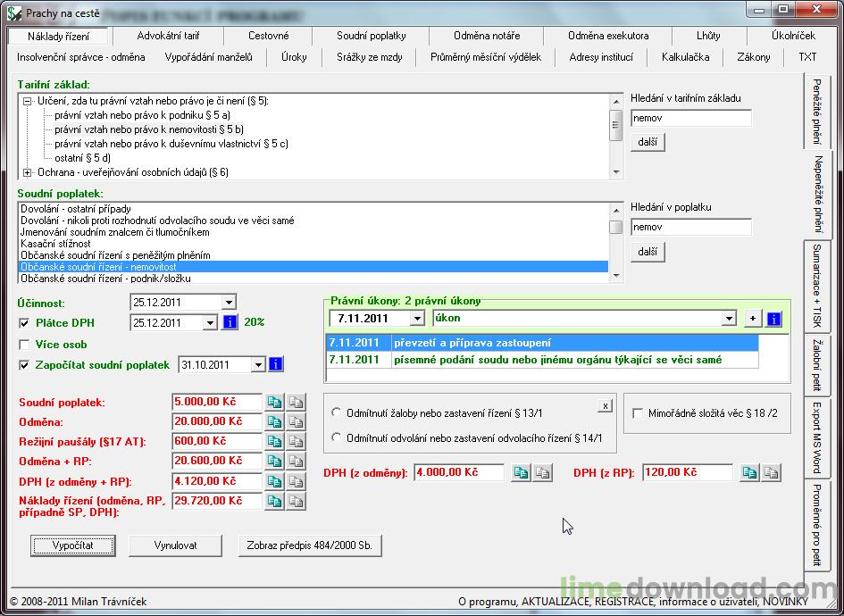
Task: Click first copy icon next to Soudní poplatek amount
Action: (274, 403)
